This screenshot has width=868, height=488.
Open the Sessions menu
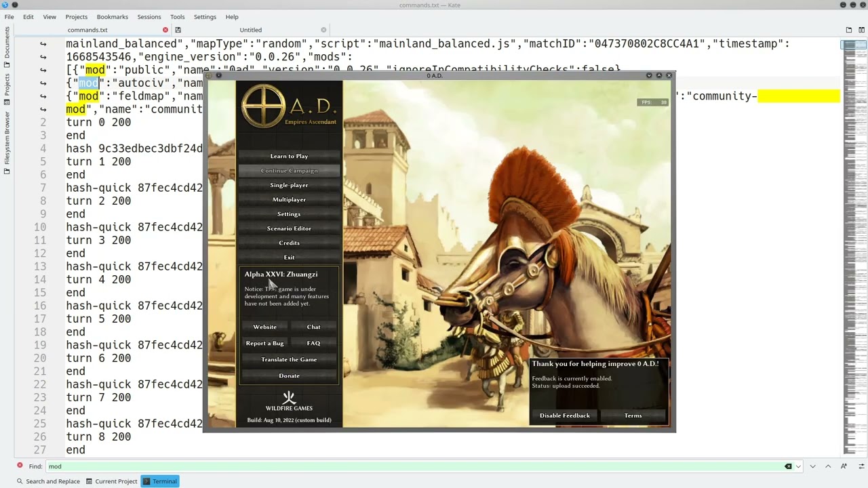coord(149,17)
